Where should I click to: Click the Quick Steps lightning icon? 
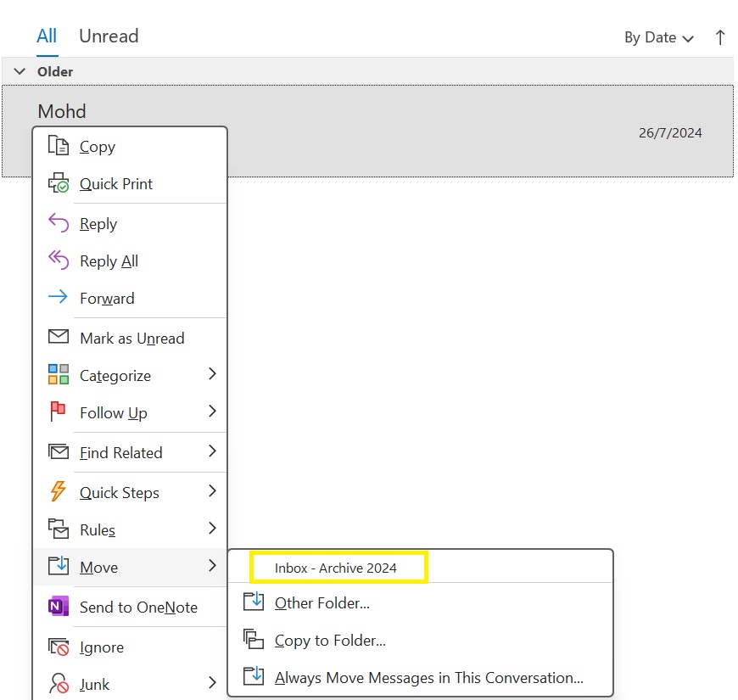pyautogui.click(x=58, y=491)
